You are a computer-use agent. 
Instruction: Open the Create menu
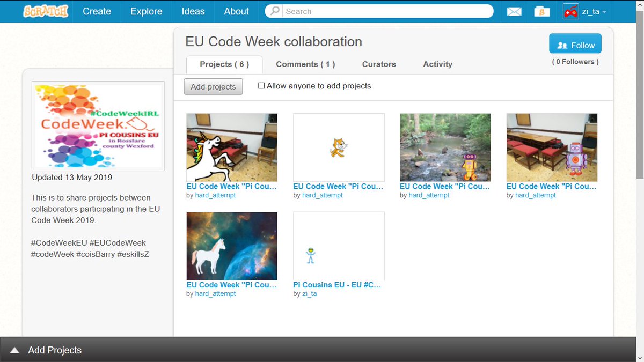pyautogui.click(x=97, y=11)
